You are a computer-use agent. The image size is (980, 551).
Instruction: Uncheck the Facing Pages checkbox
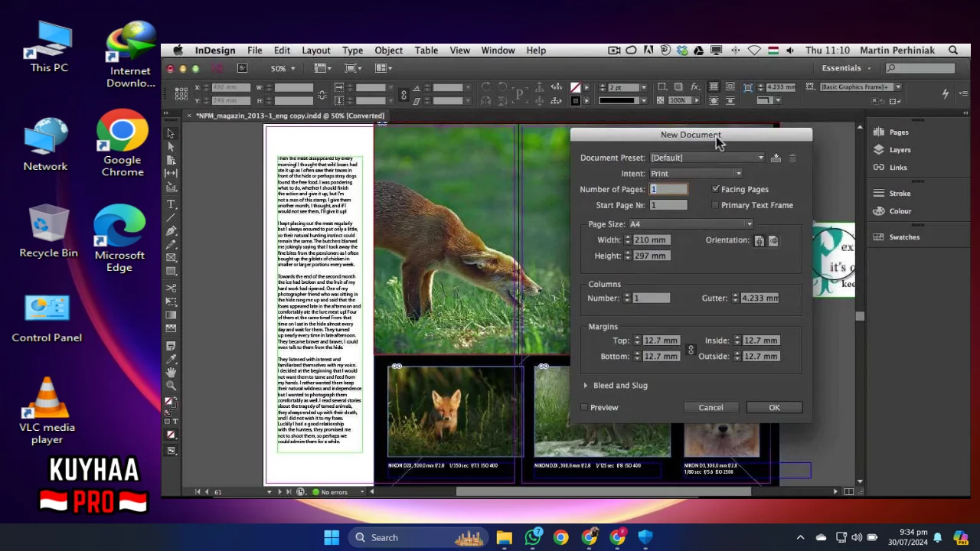click(716, 189)
